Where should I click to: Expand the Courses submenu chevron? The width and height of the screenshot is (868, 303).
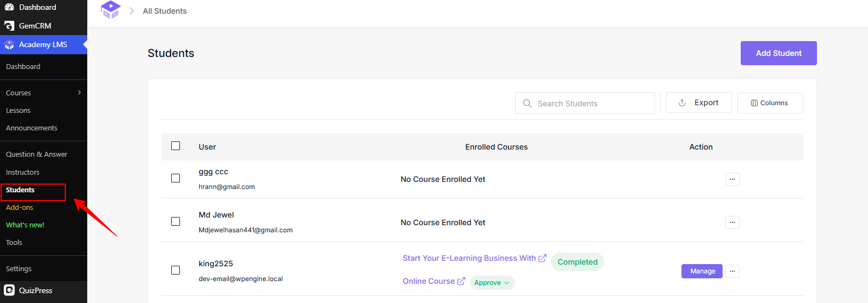(80, 93)
